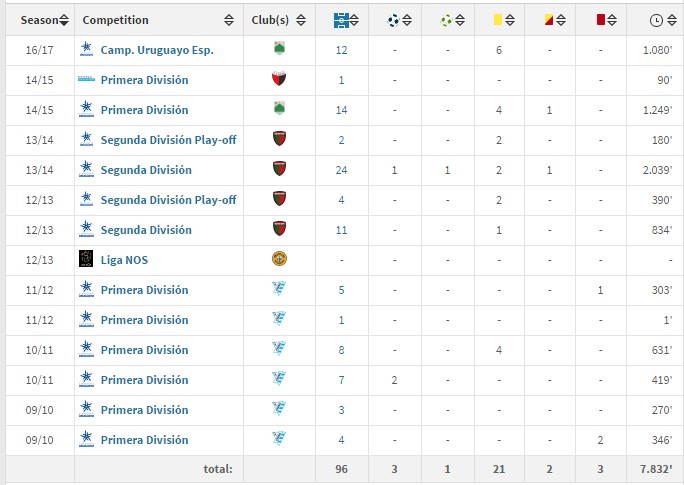Click the 14/15 Argentine Primera División logo
Image resolution: width=684 pixels, height=485 pixels.
pyautogui.click(x=86, y=79)
